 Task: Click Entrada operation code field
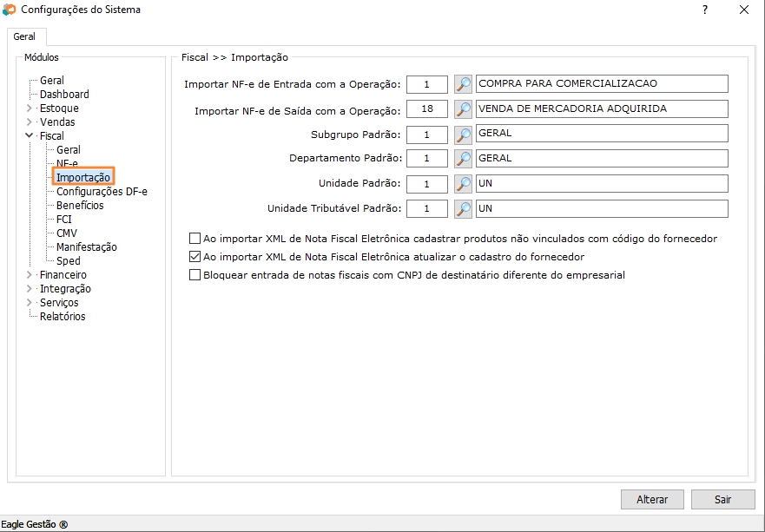pos(427,84)
